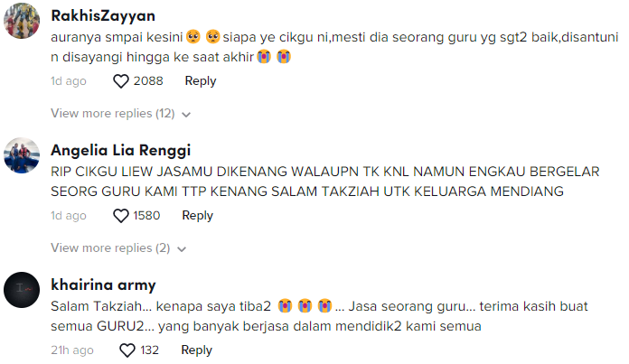Click the 1580 likes count

(x=146, y=216)
